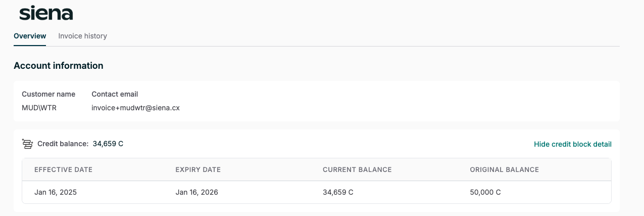Click the Original Balance column header
This screenshot has width=644, height=216.
click(x=504, y=169)
